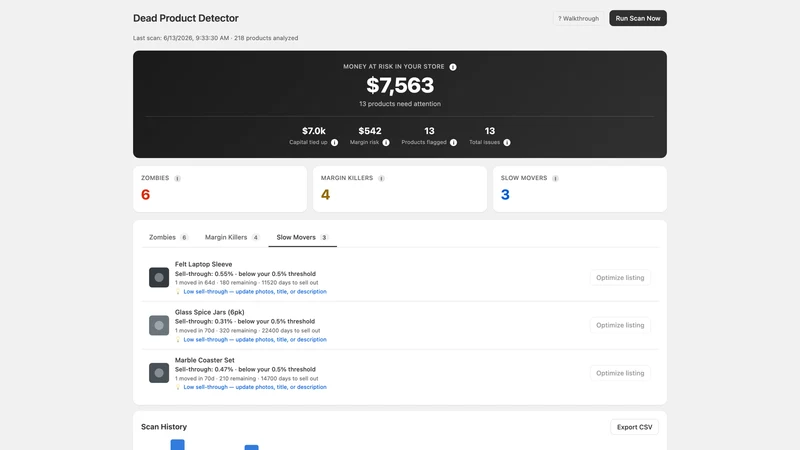Viewport: 800px width, 450px height.
Task: Click the $7.0k capital tied up value
Action: (x=314, y=131)
